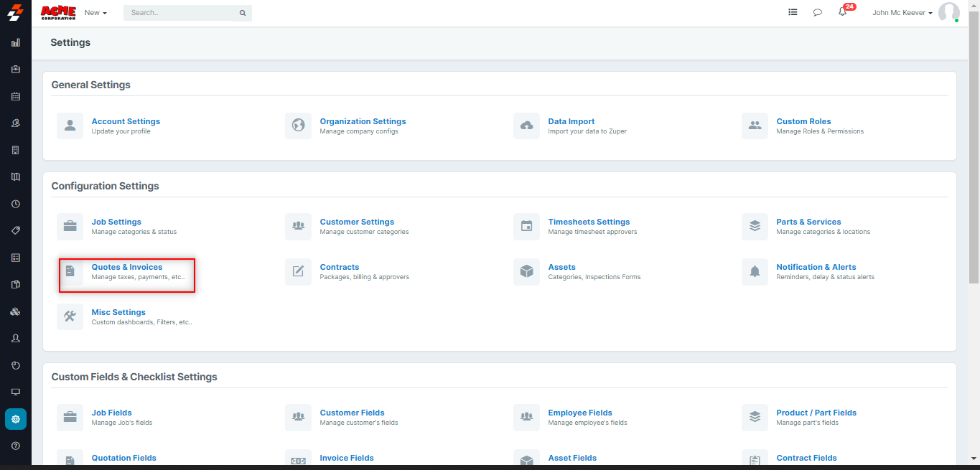Open the chat messages icon
The height and width of the screenshot is (470, 980).
pyautogui.click(x=817, y=12)
